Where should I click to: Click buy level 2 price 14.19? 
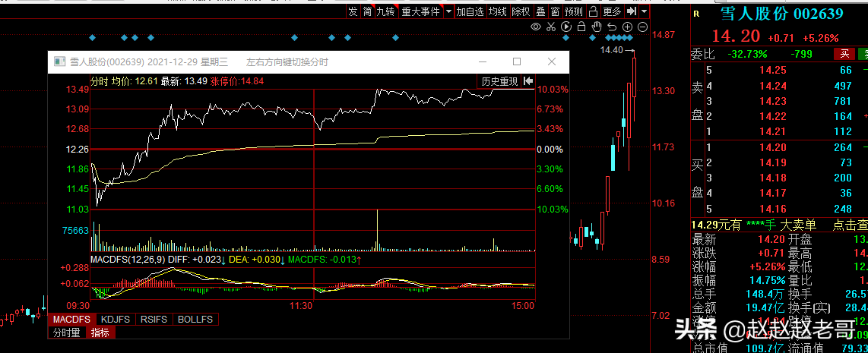pyautogui.click(x=773, y=162)
